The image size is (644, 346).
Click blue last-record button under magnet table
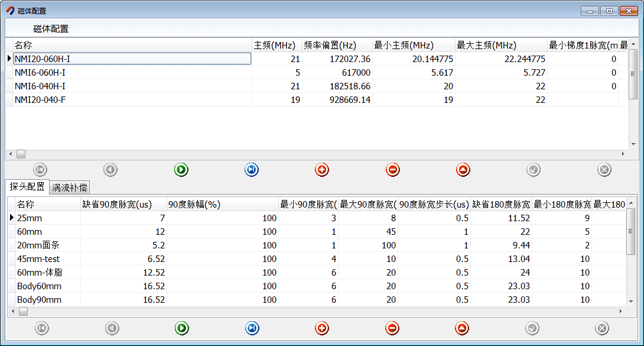[x=252, y=170]
